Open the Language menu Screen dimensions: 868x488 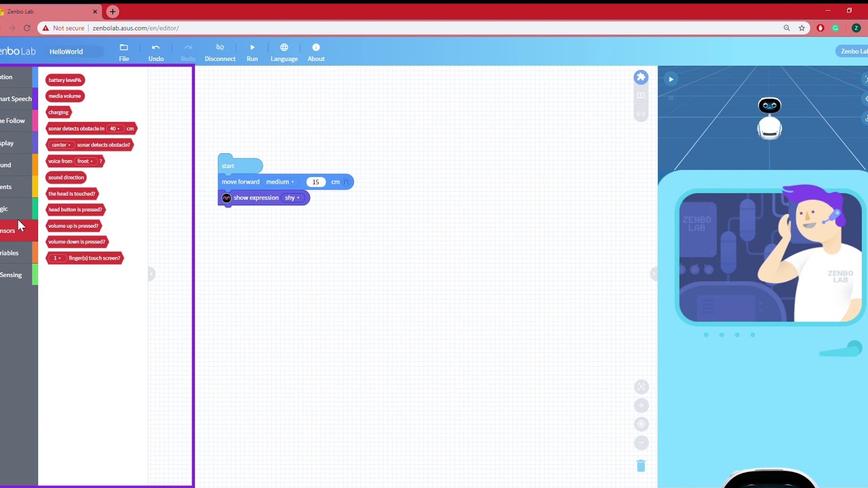(284, 52)
